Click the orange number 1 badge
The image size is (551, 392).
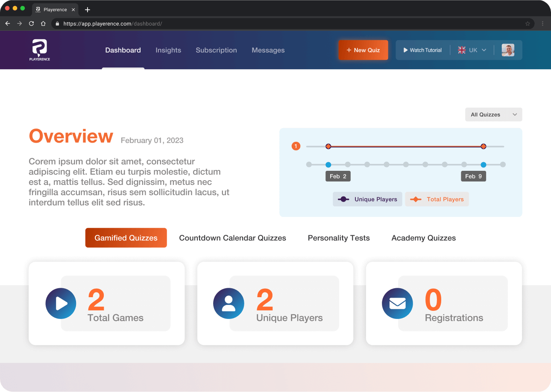point(296,146)
